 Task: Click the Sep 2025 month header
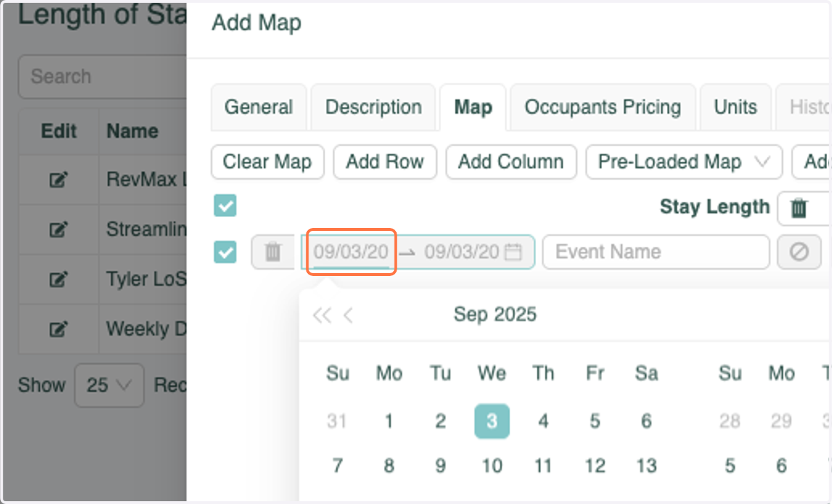[x=495, y=315]
